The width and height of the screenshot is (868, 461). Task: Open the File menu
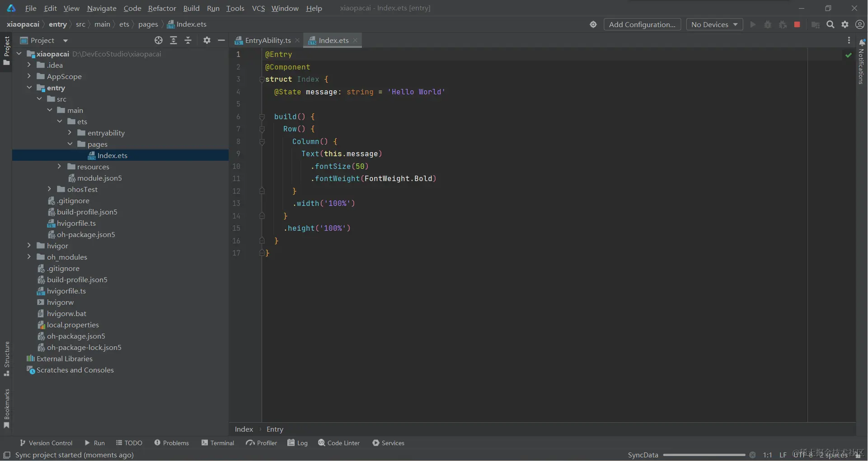click(x=31, y=8)
